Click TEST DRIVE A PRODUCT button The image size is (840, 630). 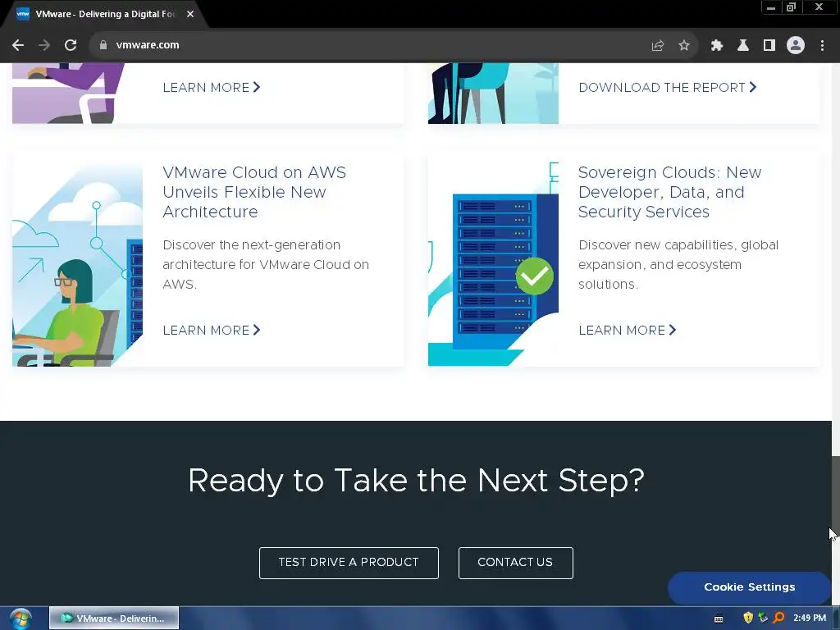349,563
